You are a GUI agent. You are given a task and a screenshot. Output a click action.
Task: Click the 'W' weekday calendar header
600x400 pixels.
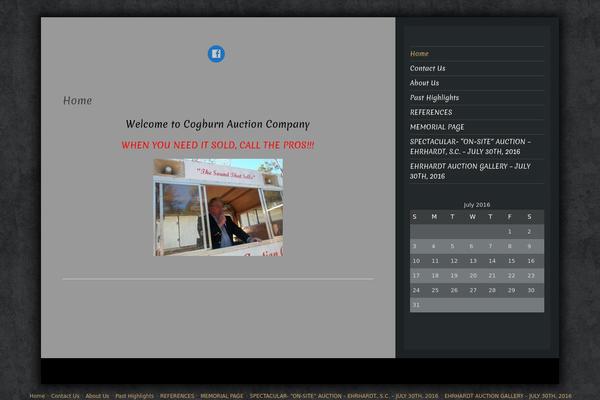[x=473, y=217]
